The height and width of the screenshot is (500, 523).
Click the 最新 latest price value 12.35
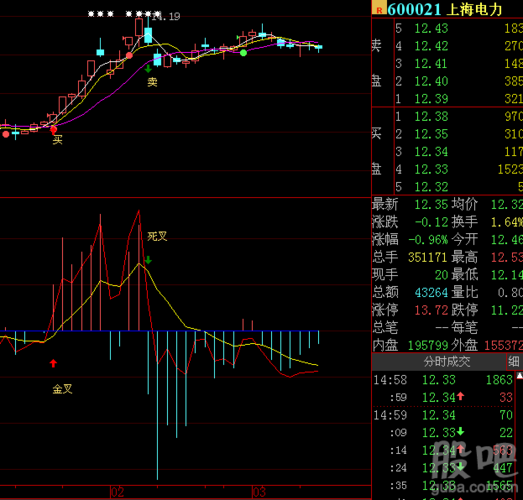[x=431, y=204]
